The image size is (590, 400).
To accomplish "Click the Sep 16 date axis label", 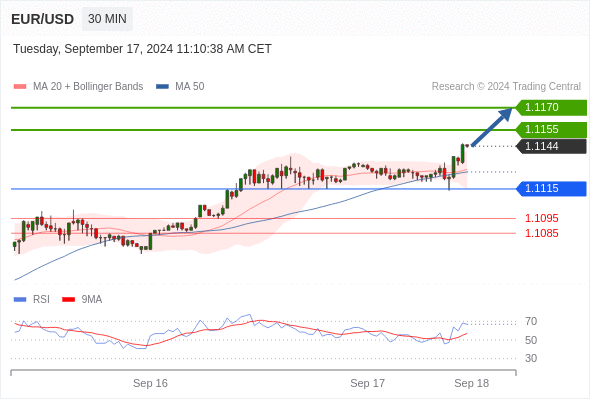I will point(150,383).
